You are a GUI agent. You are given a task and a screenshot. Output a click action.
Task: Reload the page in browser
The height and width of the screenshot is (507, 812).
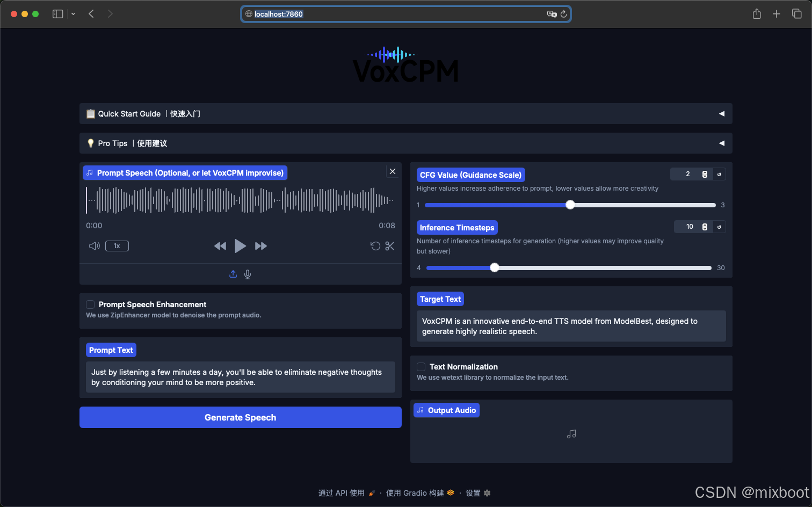[563, 14]
